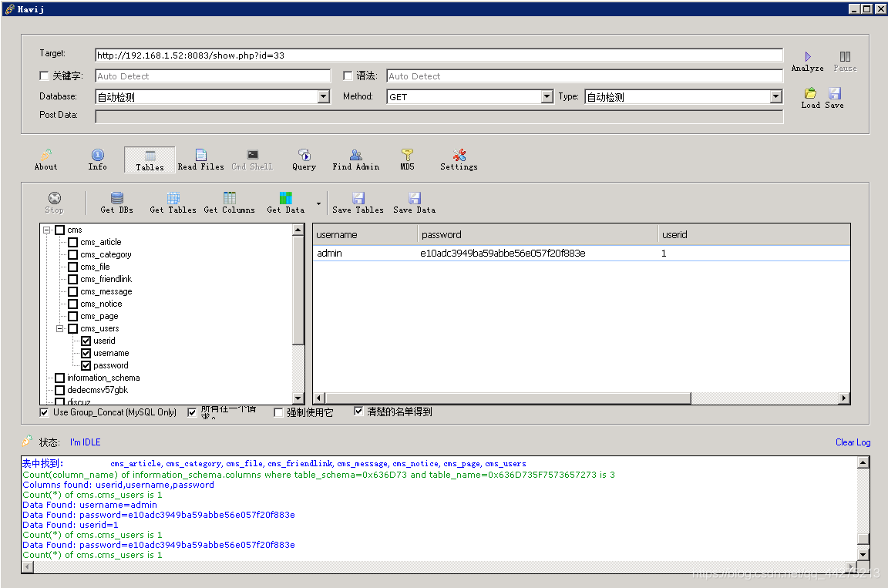This screenshot has height=588, width=888.
Task: Click the data table scroll-right arrow
Action: (x=844, y=398)
